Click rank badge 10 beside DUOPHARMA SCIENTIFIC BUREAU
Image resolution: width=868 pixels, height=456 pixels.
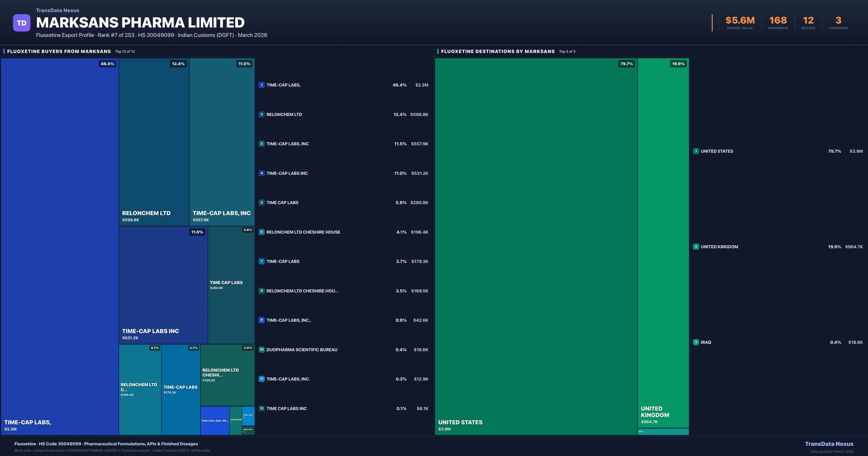pos(261,350)
